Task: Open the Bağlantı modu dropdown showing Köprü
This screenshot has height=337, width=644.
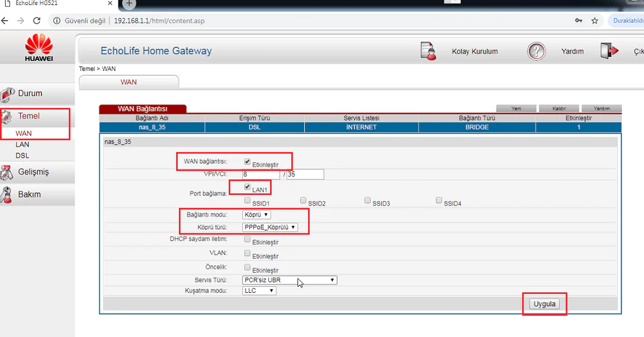Action: pos(256,214)
